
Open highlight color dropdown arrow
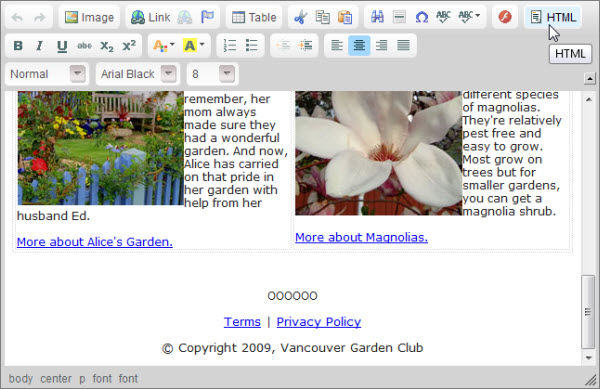(x=202, y=44)
